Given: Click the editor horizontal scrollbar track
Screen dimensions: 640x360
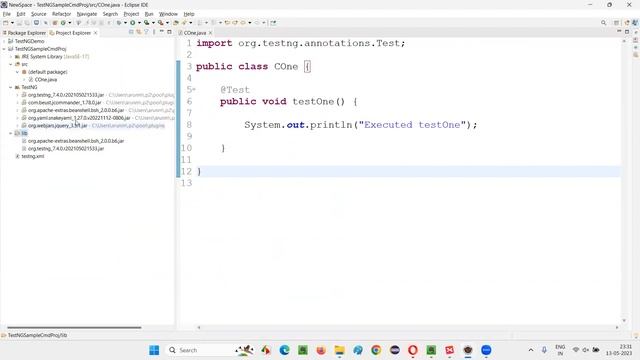Looking at the screenshot, I should click(x=407, y=327).
